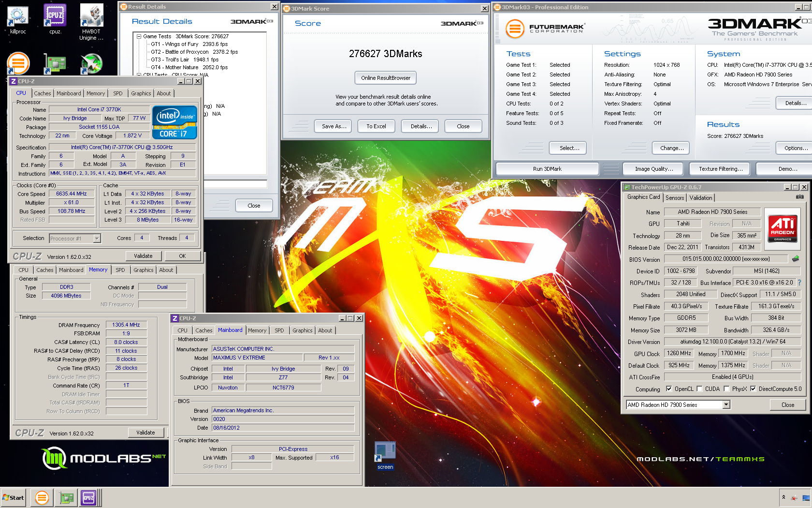Screen dimensions: 812x508
Task: Toggle the CUDA checkbox
Action: 699,388
